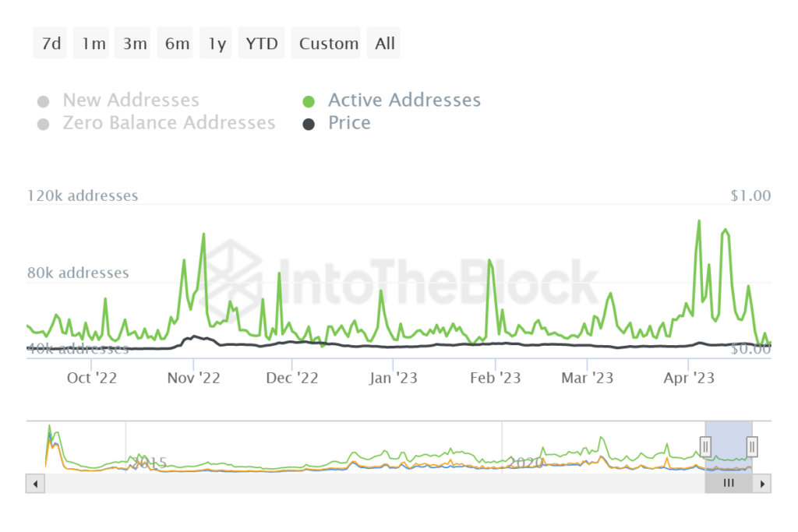This screenshot has height=532, width=798.
Task: Click the Nov '22 axis label
Action: point(194,379)
